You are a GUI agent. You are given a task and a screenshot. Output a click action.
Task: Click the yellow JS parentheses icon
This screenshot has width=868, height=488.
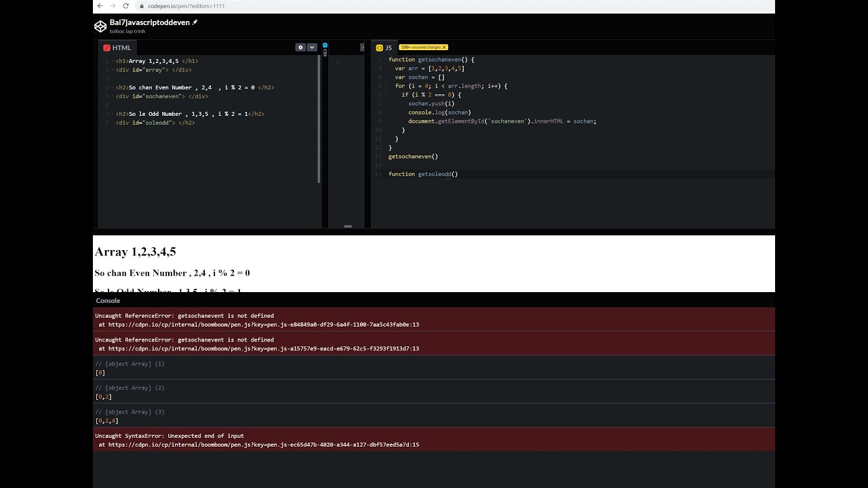pyautogui.click(x=379, y=47)
